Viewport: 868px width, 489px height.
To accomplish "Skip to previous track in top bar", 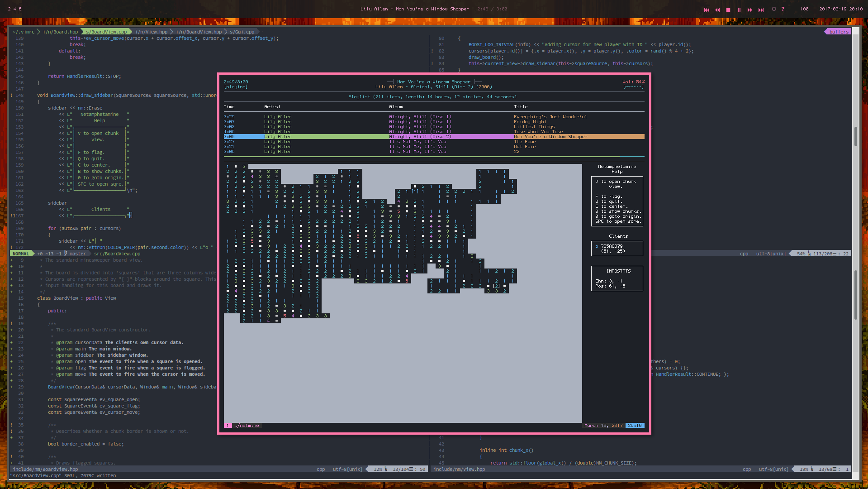I will [x=707, y=10].
